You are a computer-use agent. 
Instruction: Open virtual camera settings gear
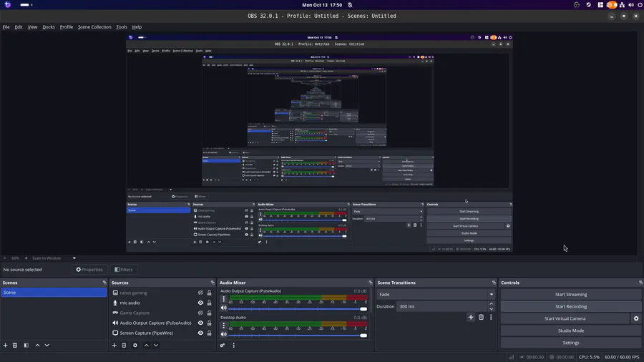(x=636, y=318)
